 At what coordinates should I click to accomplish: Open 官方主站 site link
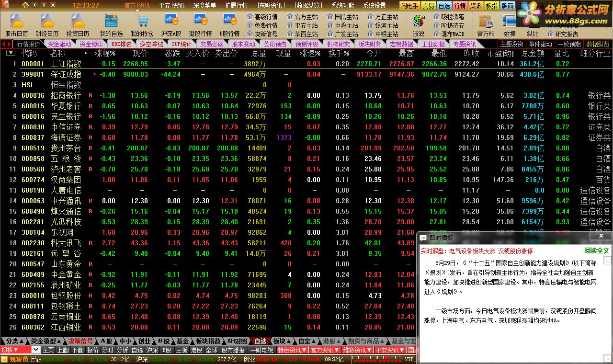pyautogui.click(x=302, y=17)
